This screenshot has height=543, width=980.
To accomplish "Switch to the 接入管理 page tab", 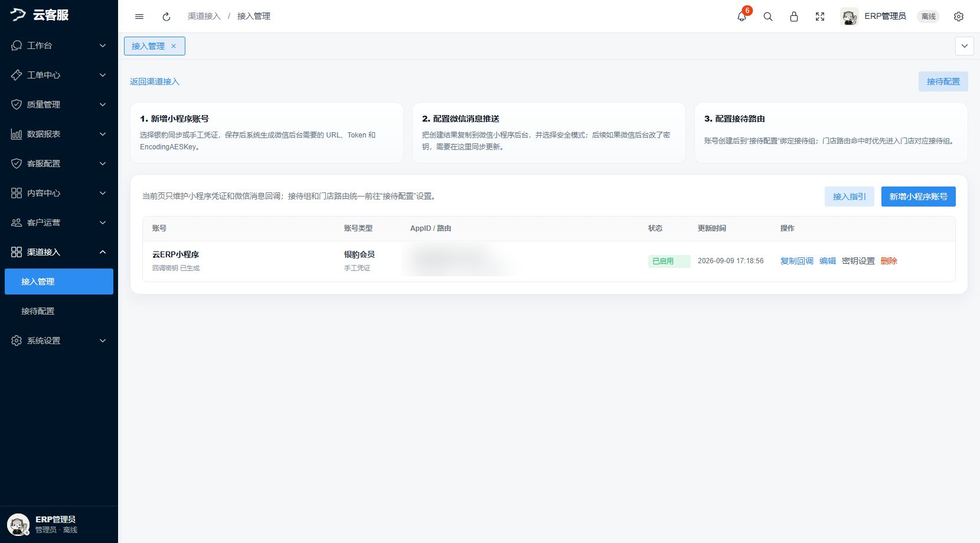I will (x=155, y=46).
